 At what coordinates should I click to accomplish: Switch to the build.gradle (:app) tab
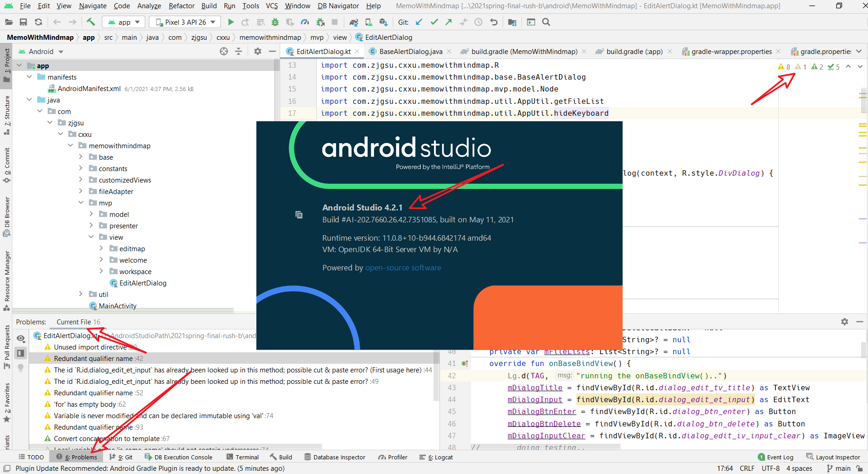click(635, 52)
